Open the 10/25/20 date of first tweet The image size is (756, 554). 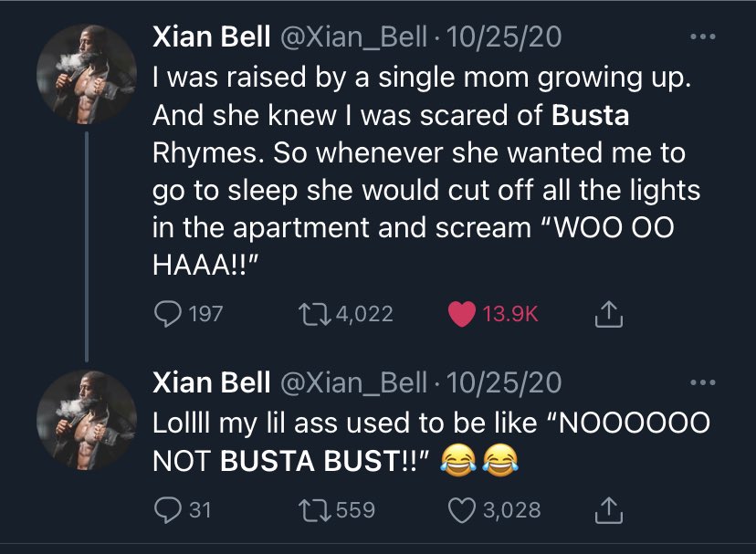click(x=504, y=37)
